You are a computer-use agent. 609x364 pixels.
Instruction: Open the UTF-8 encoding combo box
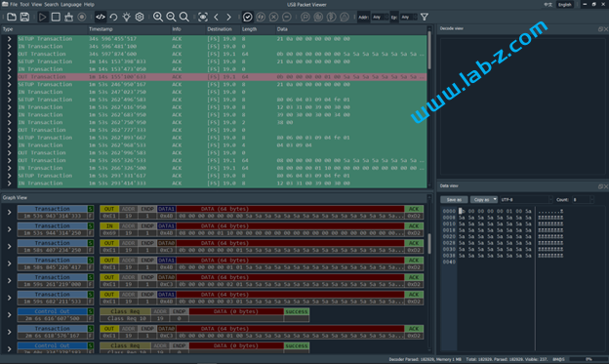pyautogui.click(x=526, y=200)
